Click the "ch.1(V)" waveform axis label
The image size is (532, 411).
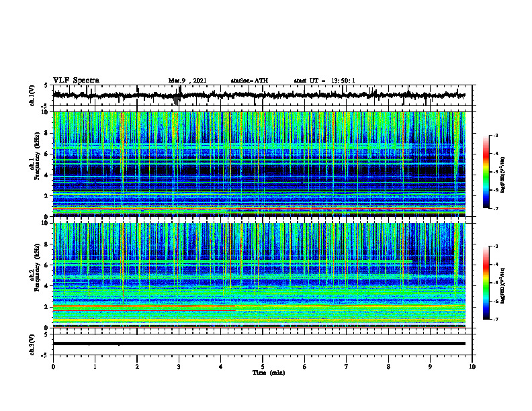(x=32, y=95)
